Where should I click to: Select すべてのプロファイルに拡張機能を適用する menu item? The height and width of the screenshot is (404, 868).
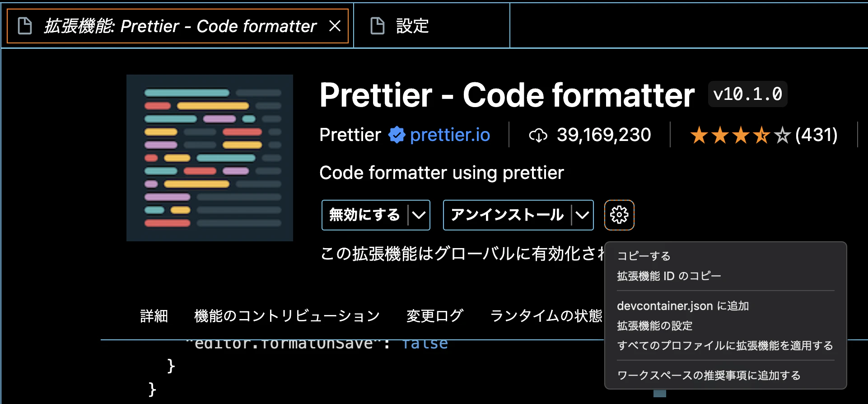click(x=725, y=346)
